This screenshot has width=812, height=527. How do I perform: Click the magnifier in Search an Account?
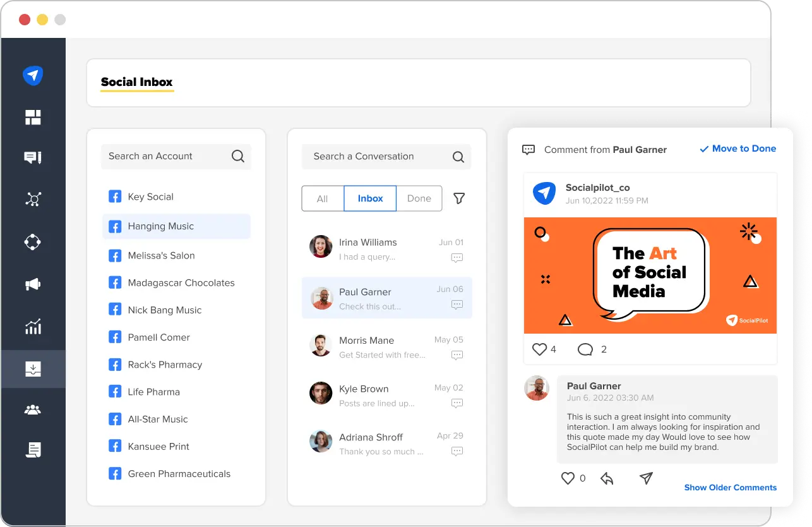coord(238,156)
